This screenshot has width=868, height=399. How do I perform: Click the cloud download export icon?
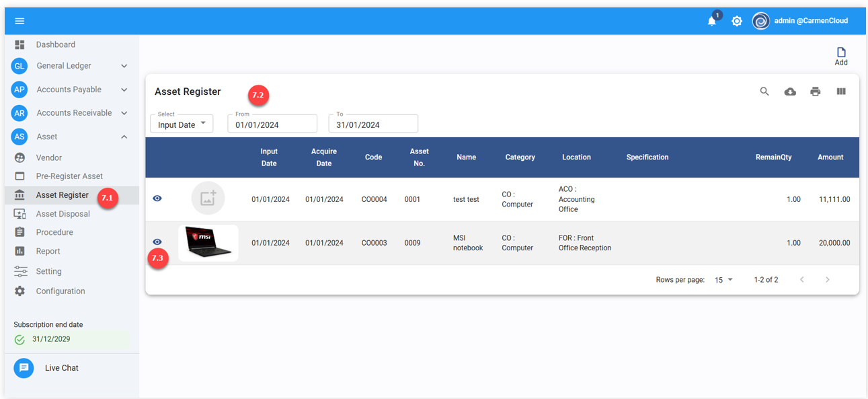790,92
